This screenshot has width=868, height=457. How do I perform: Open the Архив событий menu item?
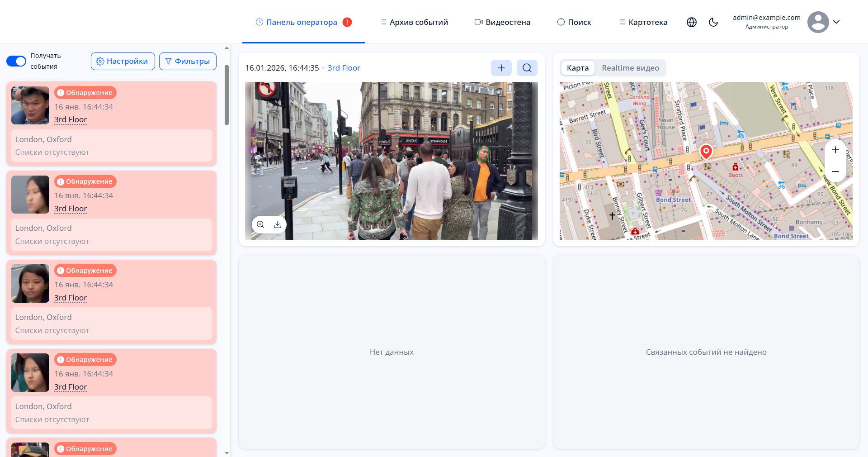[414, 22]
